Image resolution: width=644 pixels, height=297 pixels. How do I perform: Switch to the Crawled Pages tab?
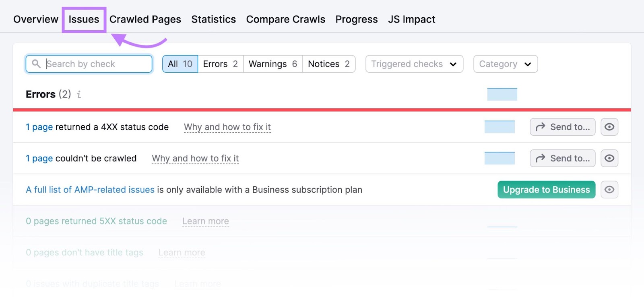point(146,19)
